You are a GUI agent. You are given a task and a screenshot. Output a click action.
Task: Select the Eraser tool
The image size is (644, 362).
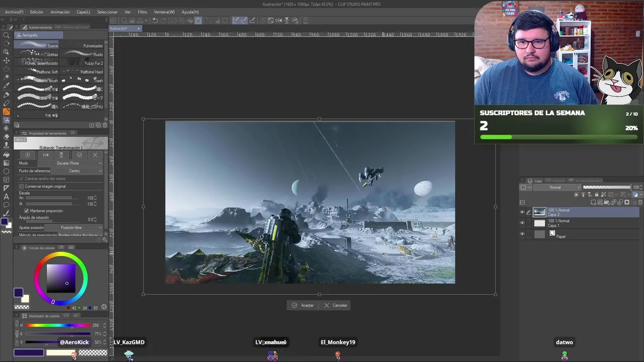[7, 137]
